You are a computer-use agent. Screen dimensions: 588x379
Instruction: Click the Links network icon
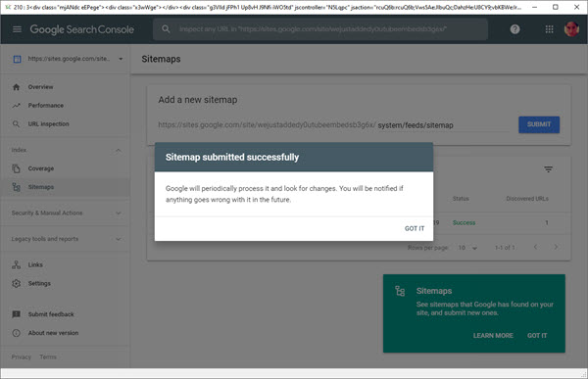click(x=16, y=264)
